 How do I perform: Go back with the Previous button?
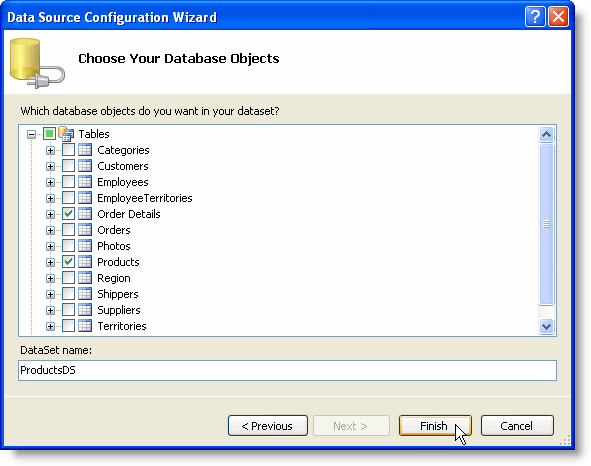point(268,426)
